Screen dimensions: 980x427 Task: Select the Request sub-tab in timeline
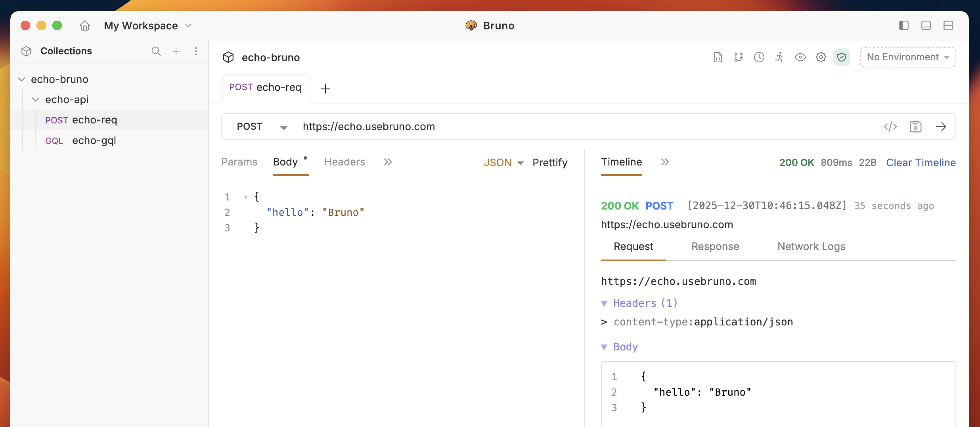(633, 247)
